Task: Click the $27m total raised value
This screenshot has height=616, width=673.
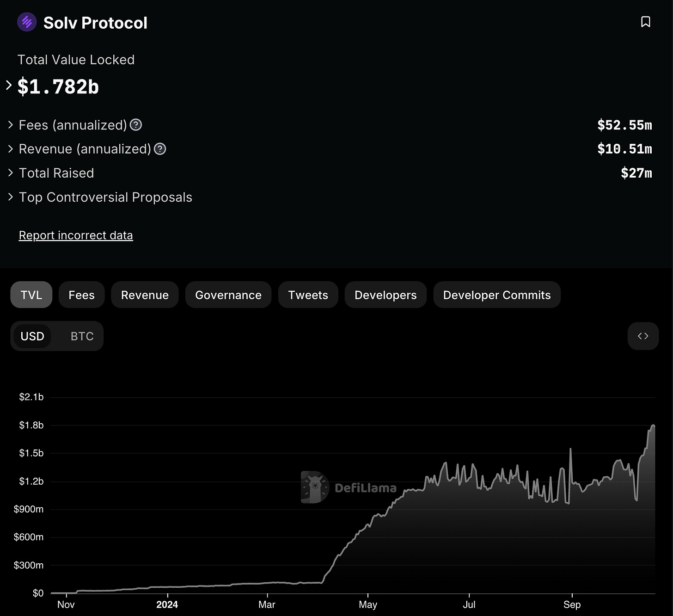Action: click(x=636, y=173)
